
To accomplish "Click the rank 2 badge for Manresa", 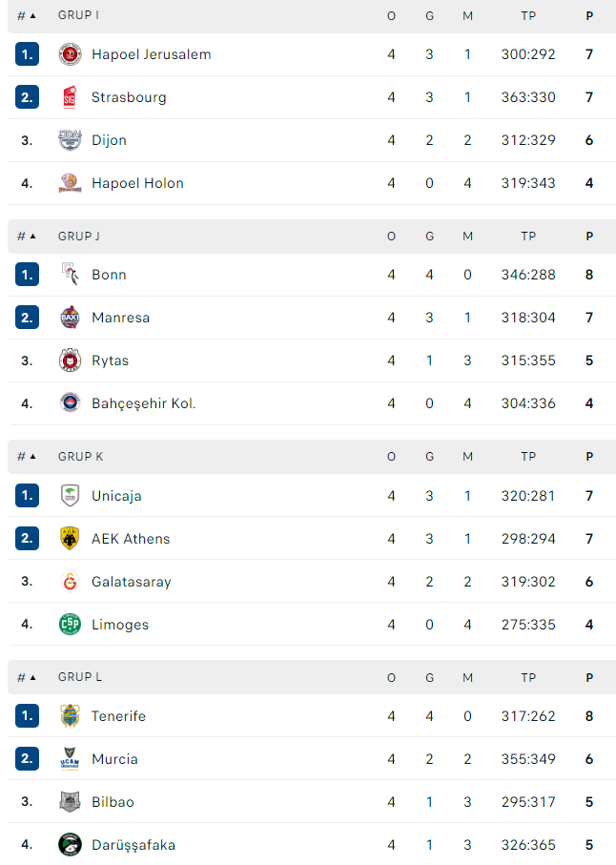I will click(27, 318).
